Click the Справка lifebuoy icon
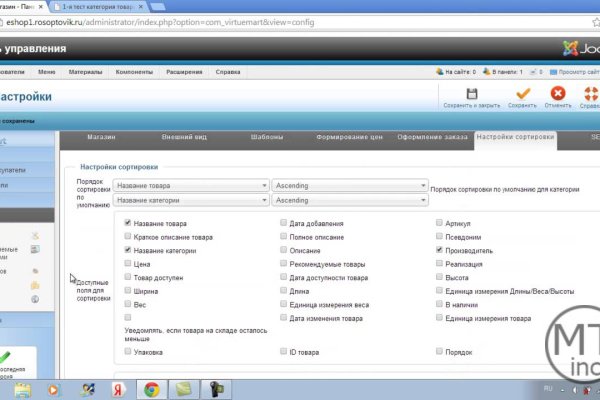This screenshot has height=400, width=600. tap(591, 94)
